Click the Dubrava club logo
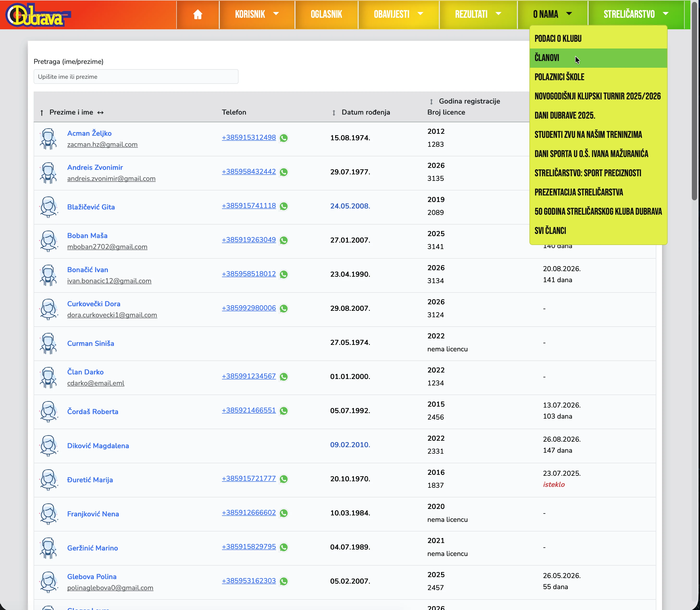700x610 pixels. click(x=37, y=15)
